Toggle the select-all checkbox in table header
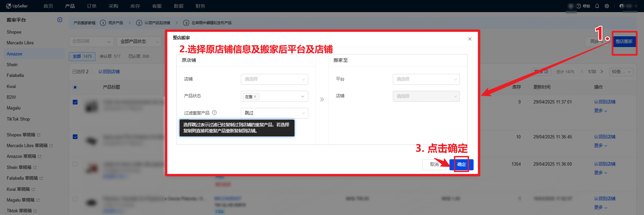Screen dimensions: 644x215 [75, 87]
